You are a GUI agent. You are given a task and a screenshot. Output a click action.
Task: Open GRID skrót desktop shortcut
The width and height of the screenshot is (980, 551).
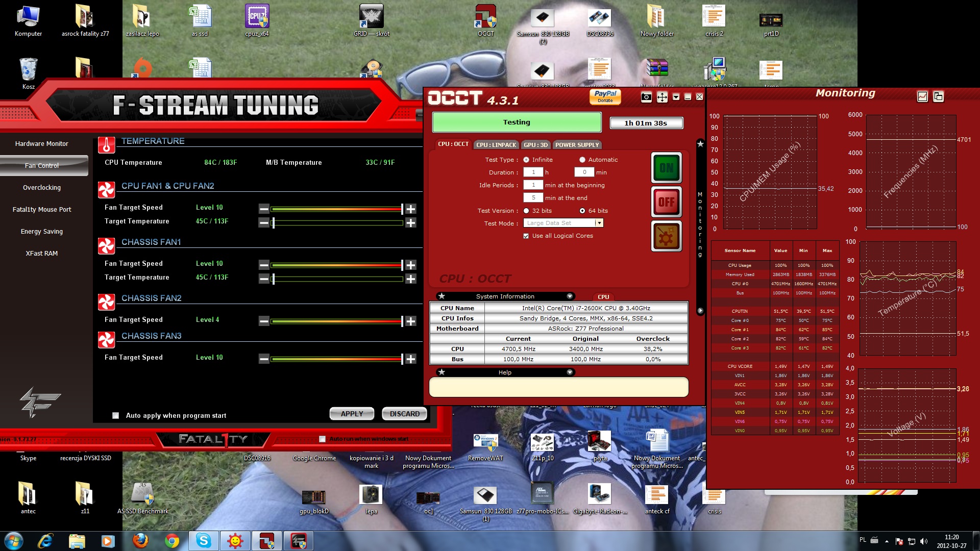[372, 21]
